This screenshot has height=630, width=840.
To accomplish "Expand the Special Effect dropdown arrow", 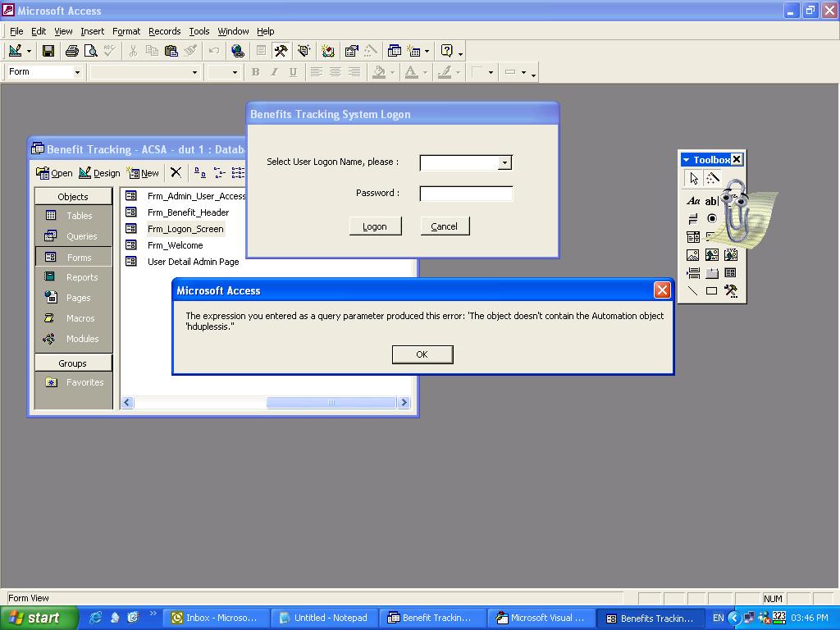I will point(523,72).
